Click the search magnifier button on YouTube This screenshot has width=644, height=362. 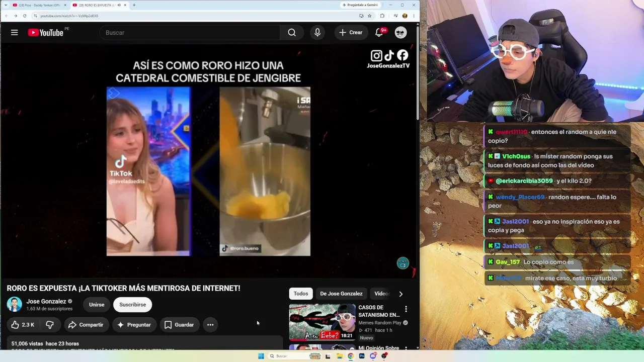(x=292, y=33)
